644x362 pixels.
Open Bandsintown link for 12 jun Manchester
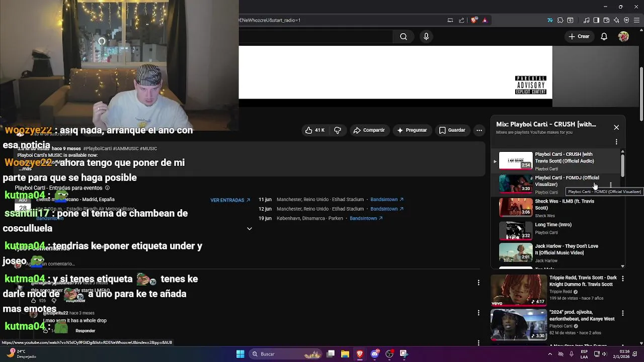(x=387, y=209)
